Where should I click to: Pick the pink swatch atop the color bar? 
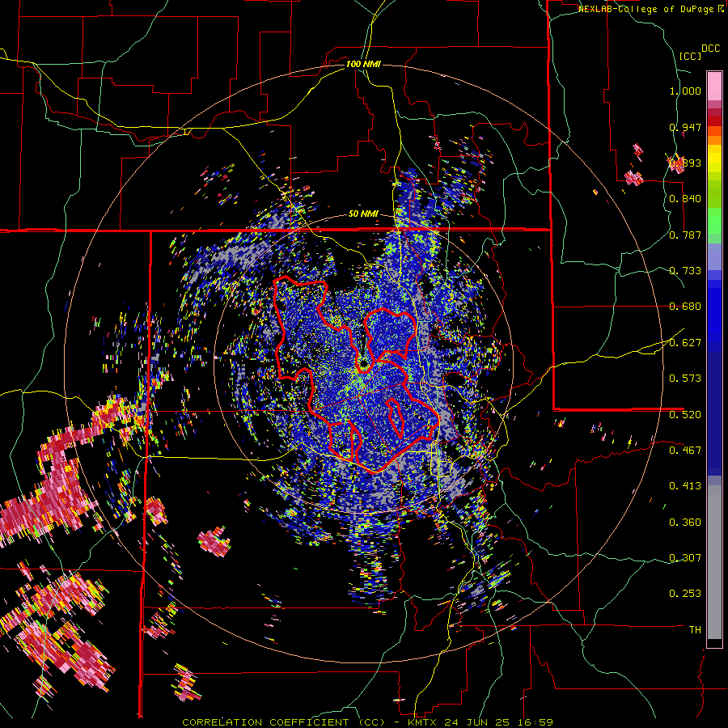714,86
